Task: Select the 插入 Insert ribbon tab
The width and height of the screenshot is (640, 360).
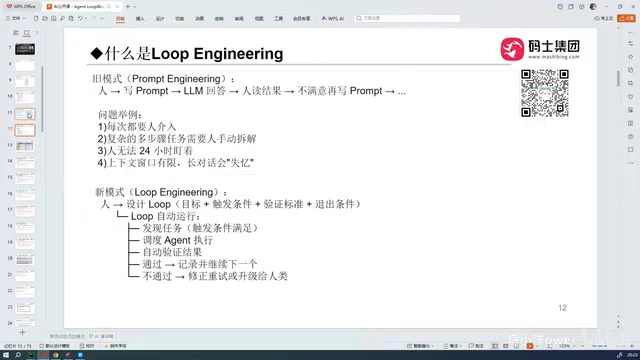Action: click(140, 19)
